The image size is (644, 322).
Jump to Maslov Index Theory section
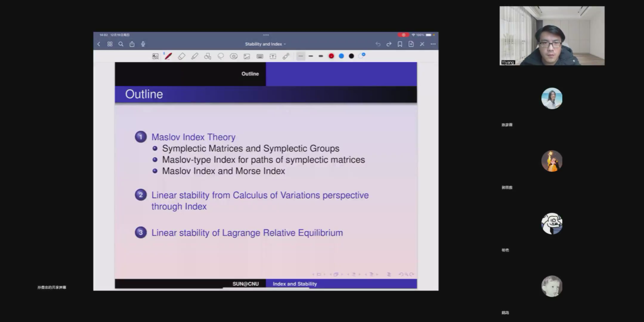click(193, 137)
